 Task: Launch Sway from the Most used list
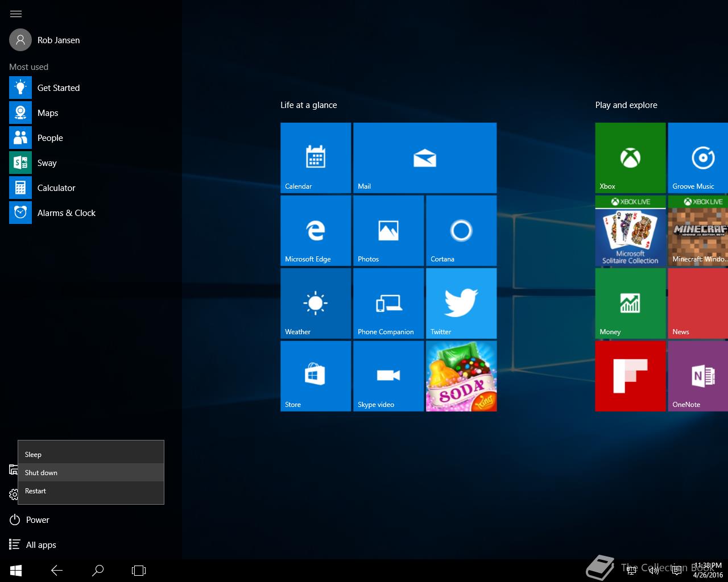[x=33, y=163]
